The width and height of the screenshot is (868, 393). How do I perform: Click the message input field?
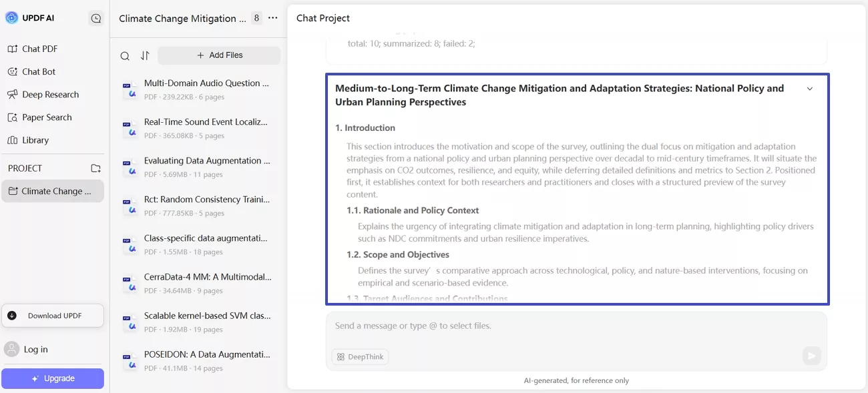point(576,326)
